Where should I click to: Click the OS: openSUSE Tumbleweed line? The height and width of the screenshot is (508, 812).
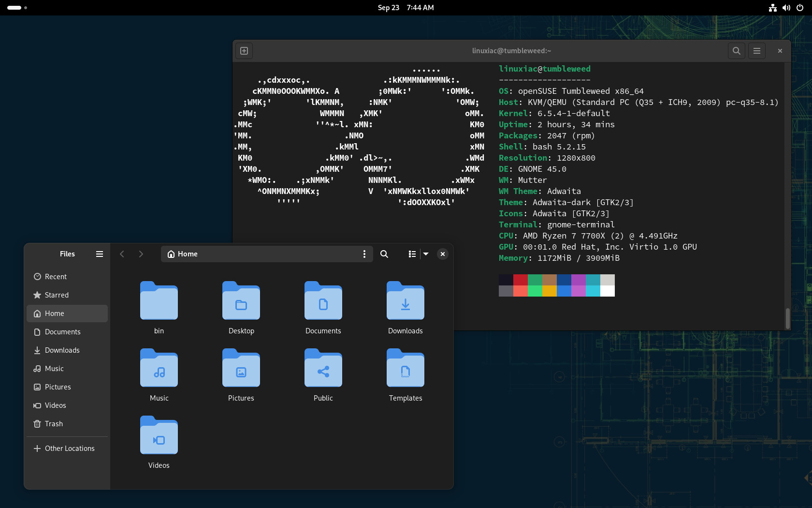click(x=571, y=91)
